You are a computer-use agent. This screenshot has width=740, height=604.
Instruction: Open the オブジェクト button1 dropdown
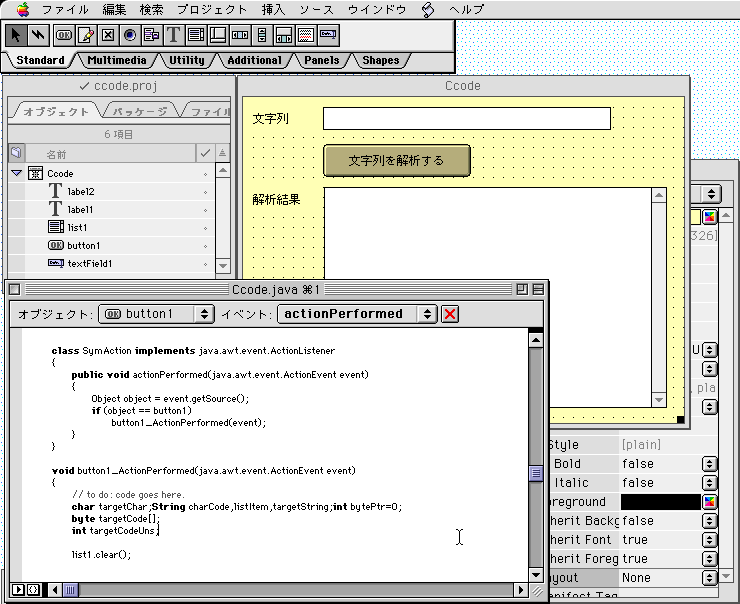pyautogui.click(x=157, y=314)
